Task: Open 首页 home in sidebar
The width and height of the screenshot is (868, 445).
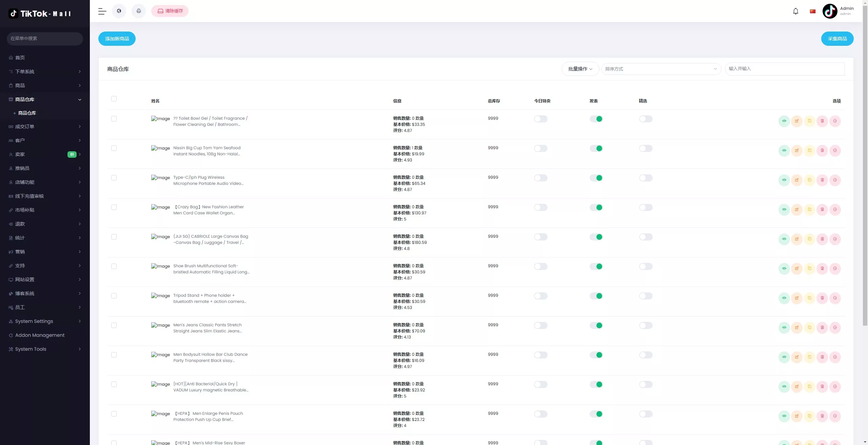Action: click(x=20, y=58)
